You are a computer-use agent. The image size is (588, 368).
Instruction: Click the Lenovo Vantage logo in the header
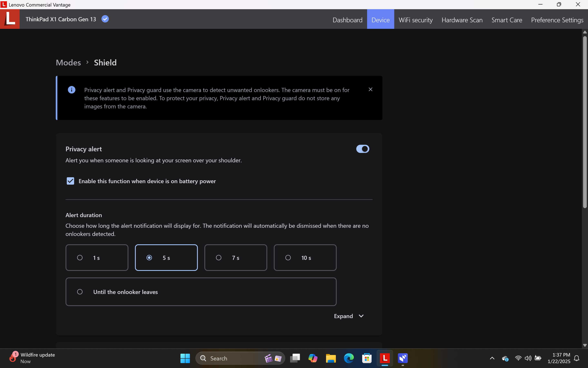10,19
